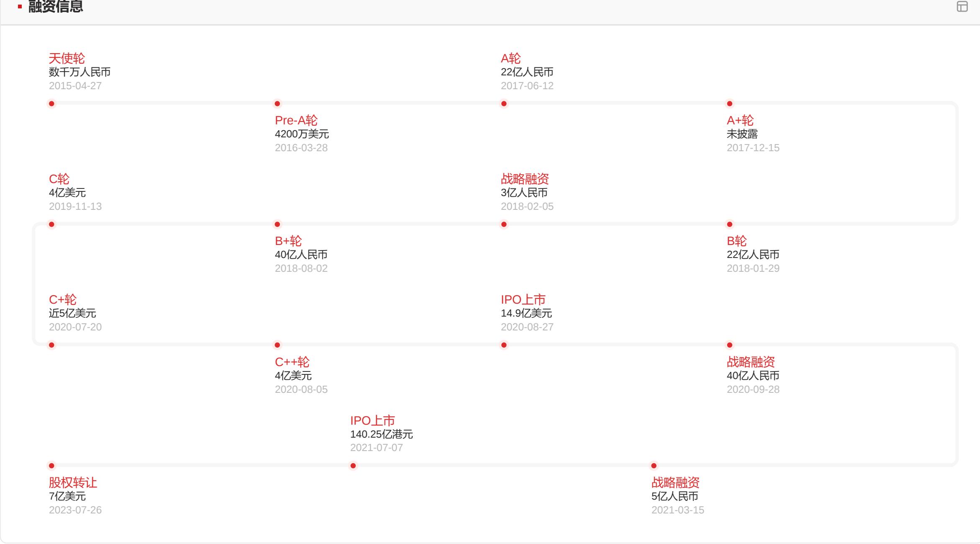The width and height of the screenshot is (980, 544).
Task: Click the timeline dot above A+轮
Action: [x=730, y=103]
